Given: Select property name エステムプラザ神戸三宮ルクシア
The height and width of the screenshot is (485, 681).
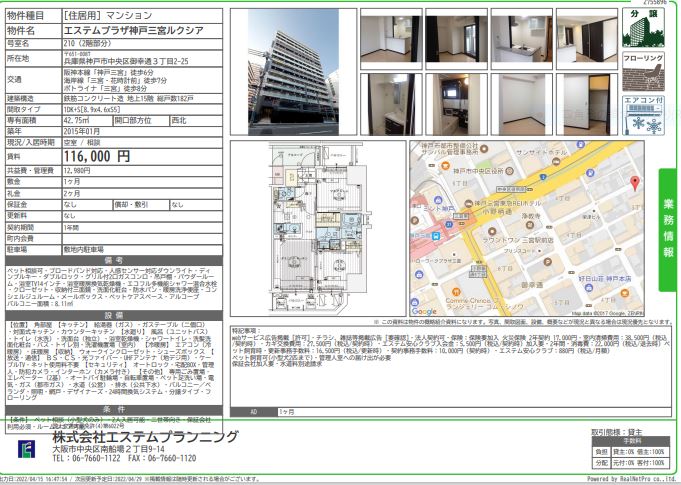Looking at the screenshot, I should tap(134, 30).
